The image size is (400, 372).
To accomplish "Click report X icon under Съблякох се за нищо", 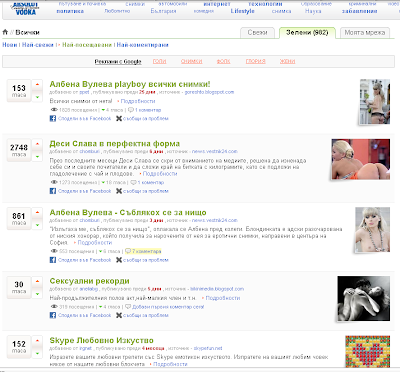I will [119, 260].
